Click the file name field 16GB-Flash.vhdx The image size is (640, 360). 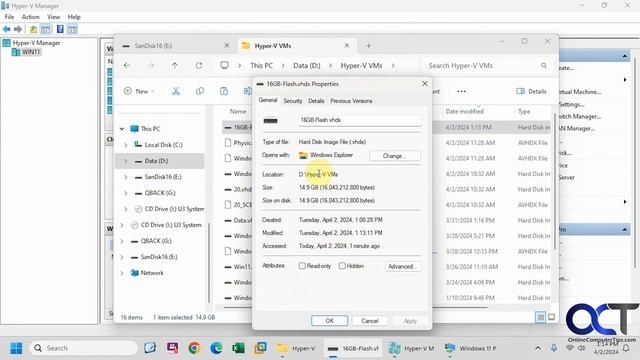click(x=360, y=120)
